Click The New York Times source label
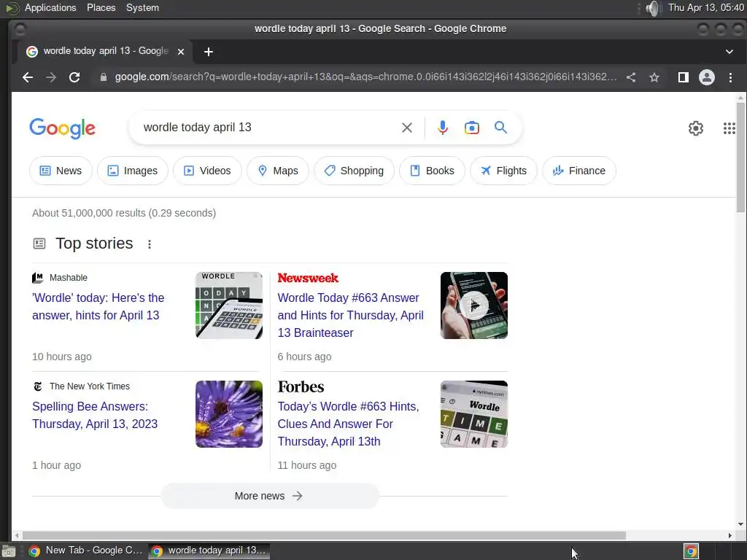The width and height of the screenshot is (747, 560). (x=90, y=386)
